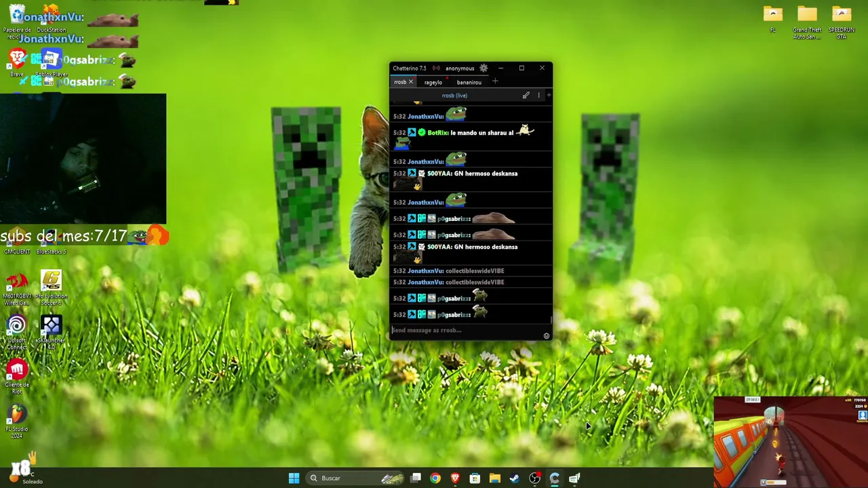
Task: Select the SPEEDRUN GTA folder
Action: pos(842,22)
